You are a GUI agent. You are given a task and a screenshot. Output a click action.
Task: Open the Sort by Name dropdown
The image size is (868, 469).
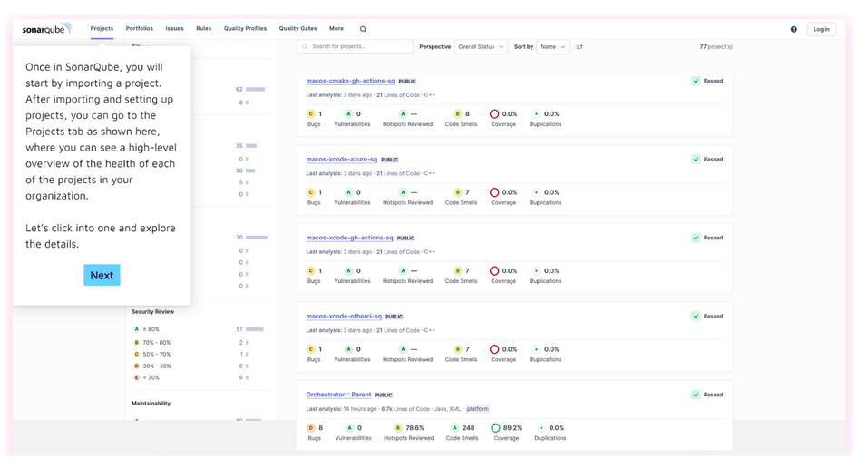pos(552,47)
